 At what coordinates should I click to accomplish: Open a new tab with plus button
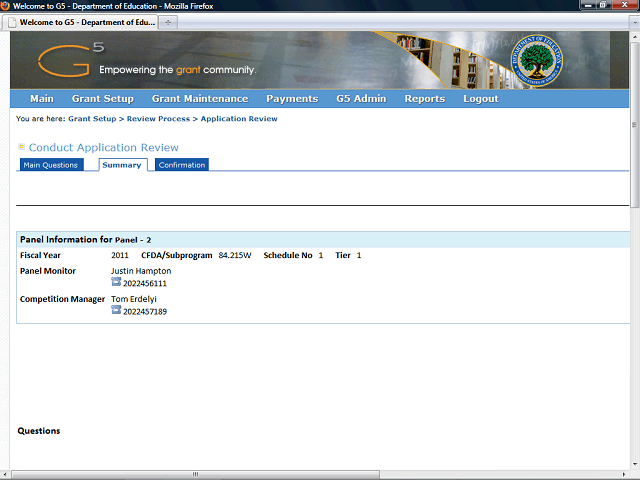click(x=168, y=22)
